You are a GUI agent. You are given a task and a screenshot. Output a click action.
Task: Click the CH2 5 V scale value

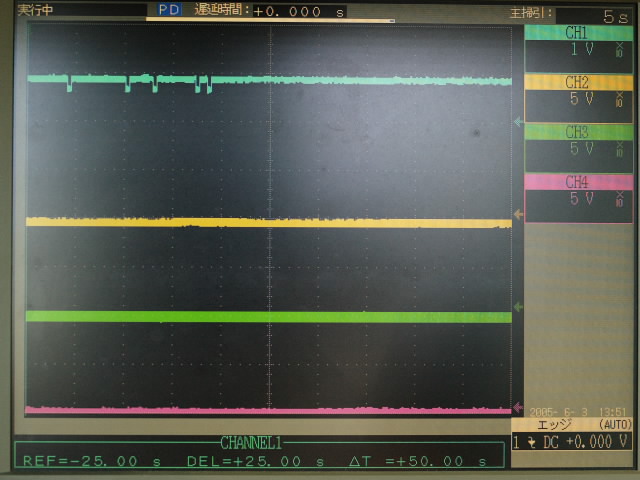coord(580,99)
